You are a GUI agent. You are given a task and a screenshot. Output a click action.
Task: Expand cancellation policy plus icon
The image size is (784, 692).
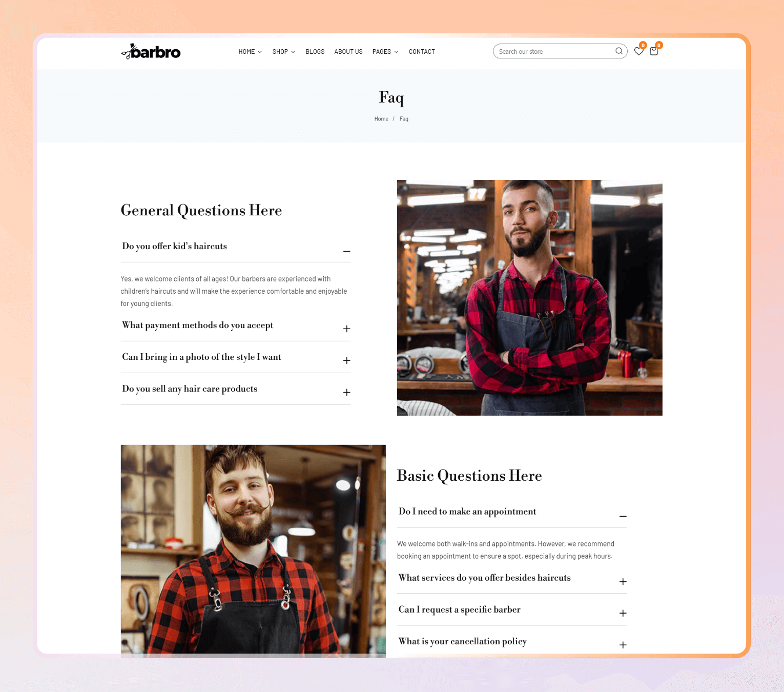[x=623, y=645]
